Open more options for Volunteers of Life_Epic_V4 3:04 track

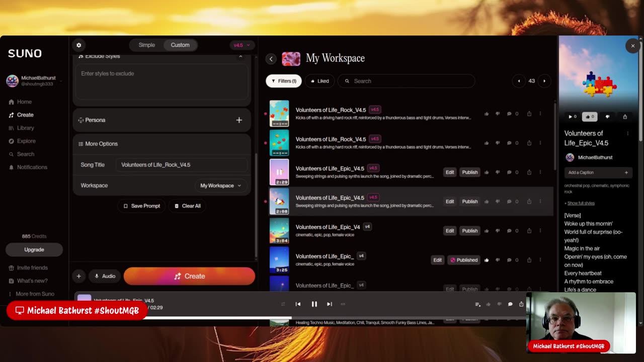point(540,231)
